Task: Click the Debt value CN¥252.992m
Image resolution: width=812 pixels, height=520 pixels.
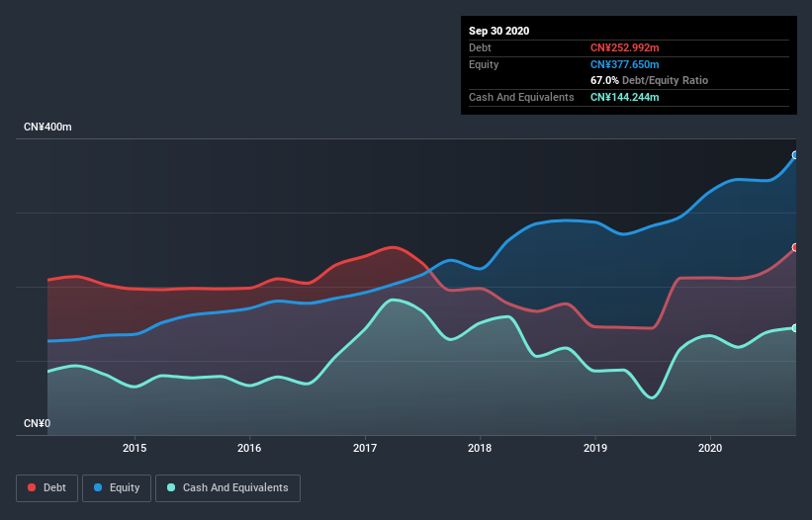Action: tap(624, 47)
